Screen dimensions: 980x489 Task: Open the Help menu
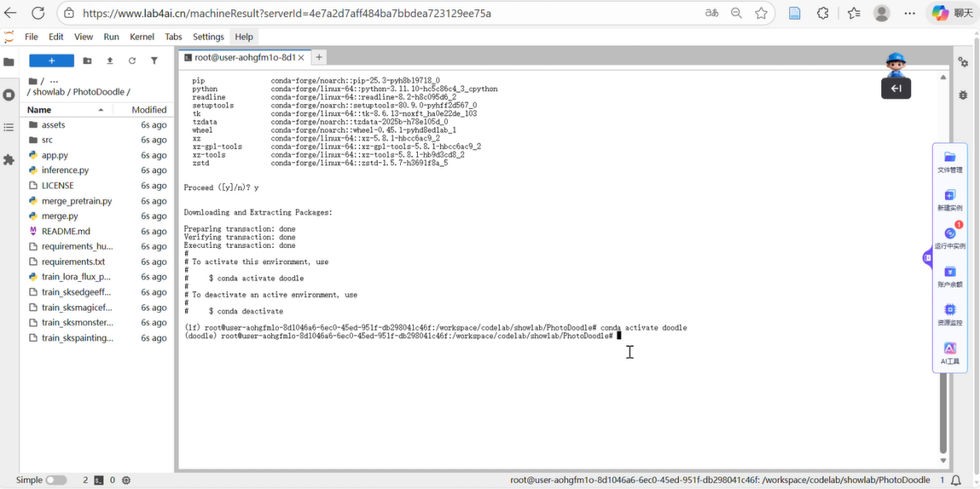[x=244, y=36]
